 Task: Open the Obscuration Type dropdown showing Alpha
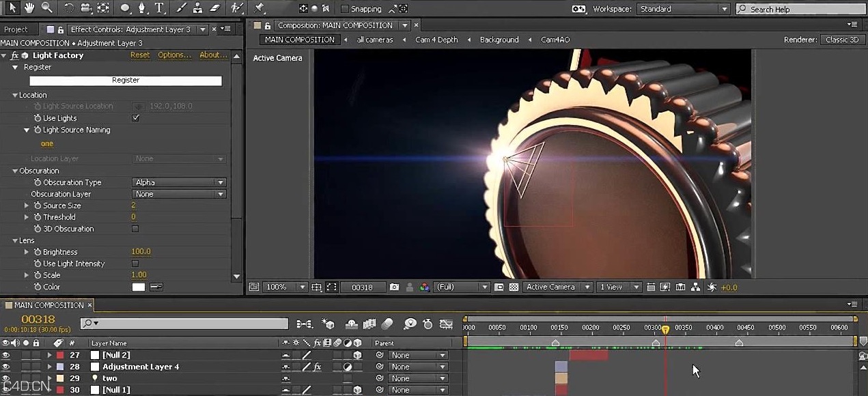coord(179,182)
